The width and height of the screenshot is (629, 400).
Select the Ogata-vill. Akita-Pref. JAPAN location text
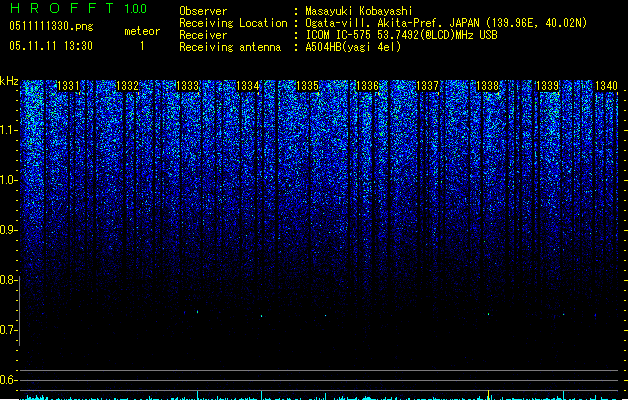446,23
